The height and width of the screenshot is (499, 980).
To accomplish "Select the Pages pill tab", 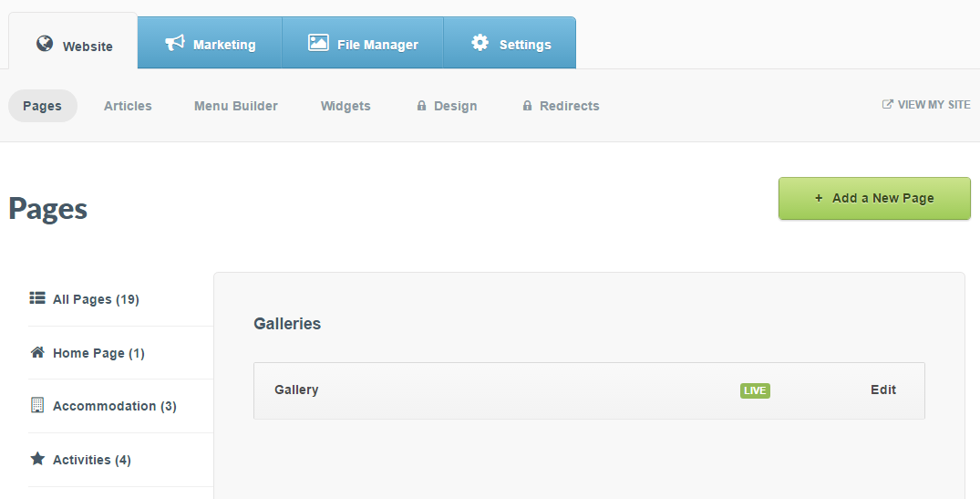I will (x=43, y=106).
